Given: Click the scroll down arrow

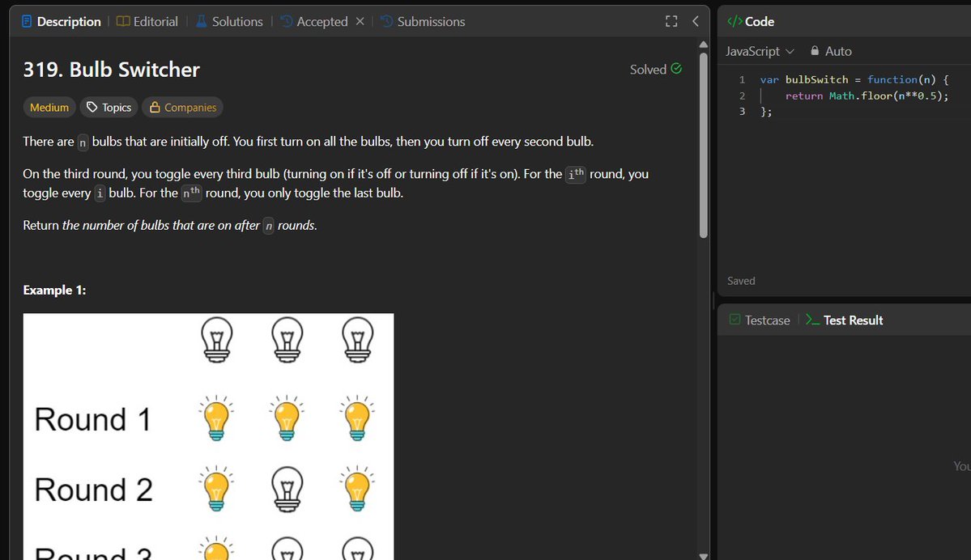Looking at the screenshot, I should [x=703, y=556].
